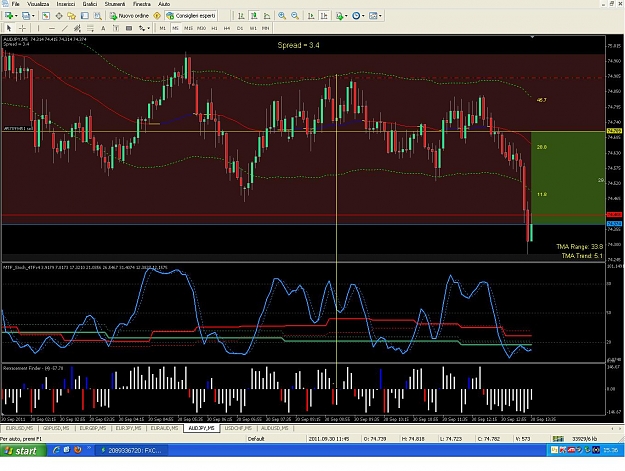
Task: Select the trendline tool
Action: 65,28
